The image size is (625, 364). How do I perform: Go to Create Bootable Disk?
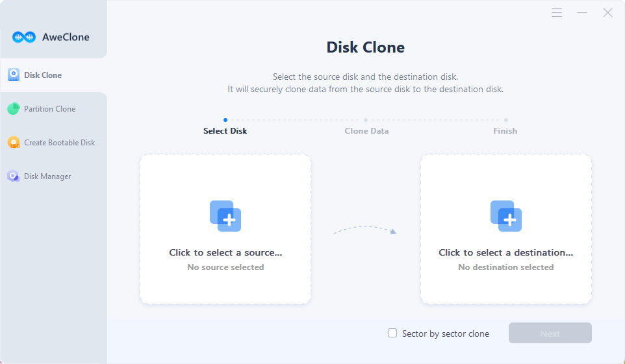tap(54, 143)
